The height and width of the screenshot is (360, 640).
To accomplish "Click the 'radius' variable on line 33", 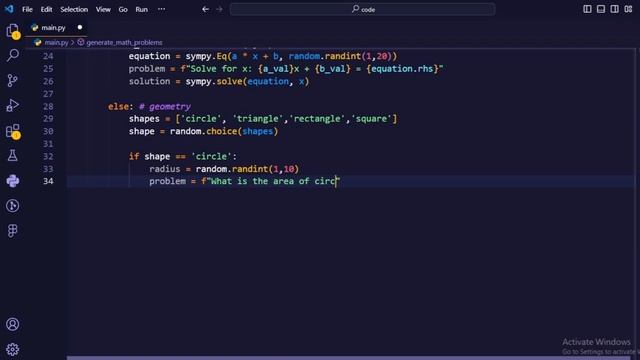I will (164, 169).
